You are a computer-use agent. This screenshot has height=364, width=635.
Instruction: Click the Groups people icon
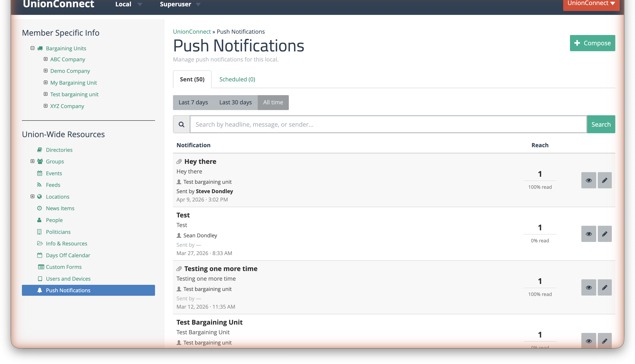click(40, 161)
